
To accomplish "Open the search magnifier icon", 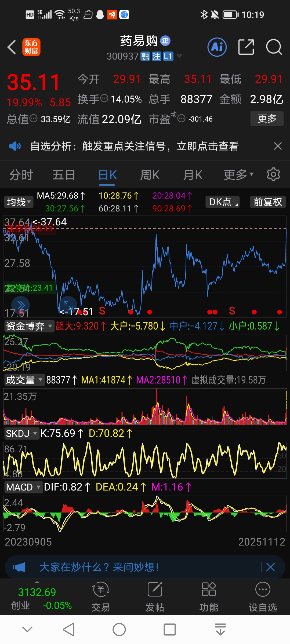I will pyautogui.click(x=274, y=47).
